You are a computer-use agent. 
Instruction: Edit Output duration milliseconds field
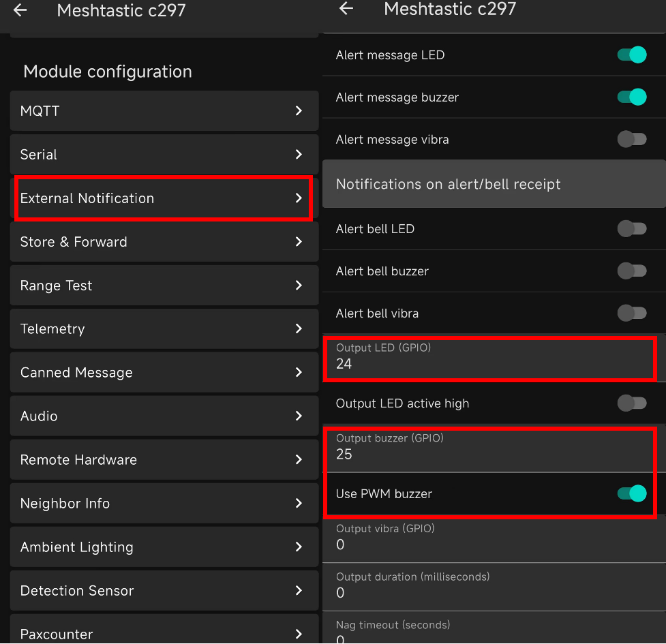494,587
